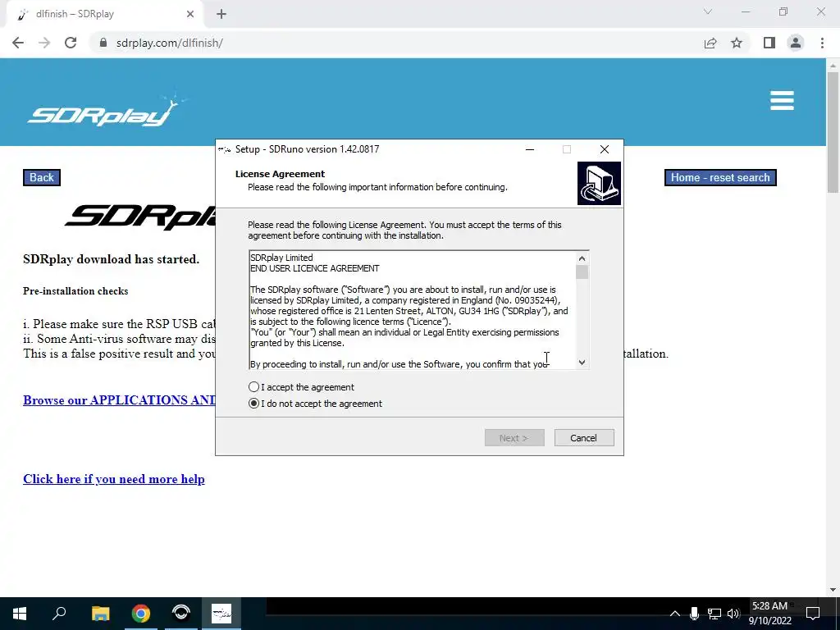Image resolution: width=840 pixels, height=630 pixels.
Task: Click the volume speaker tray icon
Action: (733, 614)
